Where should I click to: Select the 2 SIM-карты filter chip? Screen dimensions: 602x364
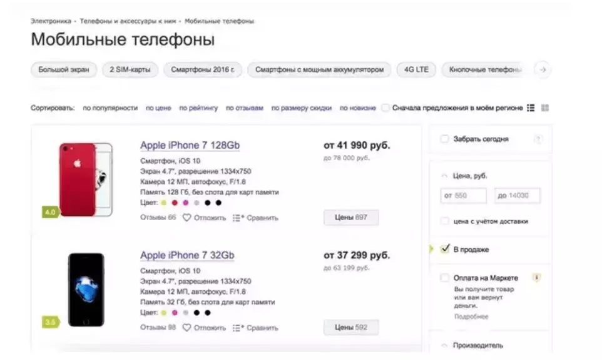tap(130, 70)
